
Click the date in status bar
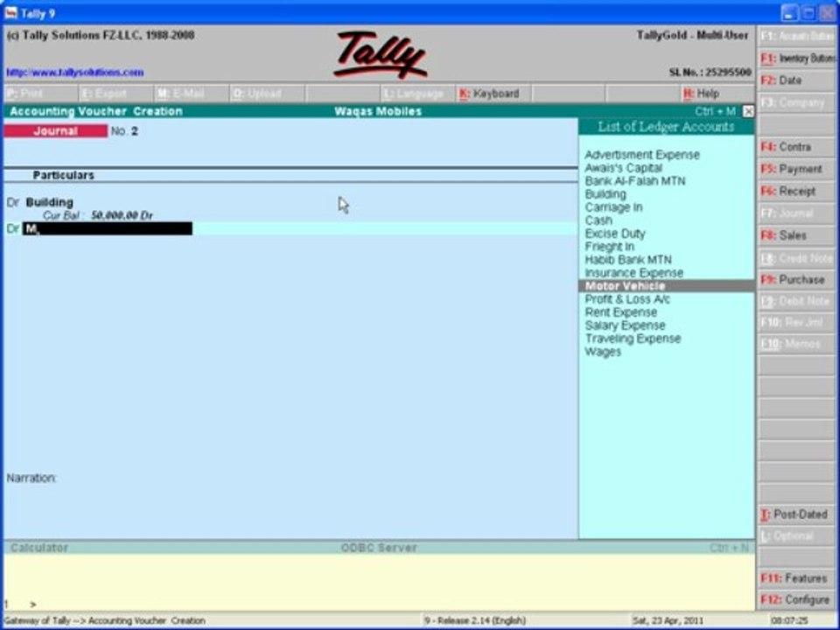[x=668, y=621]
